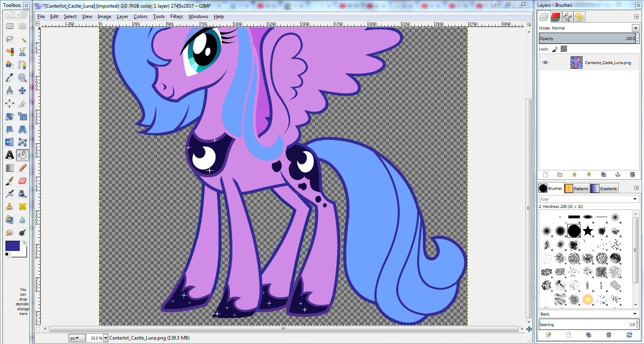Open the layer Mode dropdown
Image resolution: width=644 pixels, height=344 pixels.
pyautogui.click(x=635, y=28)
